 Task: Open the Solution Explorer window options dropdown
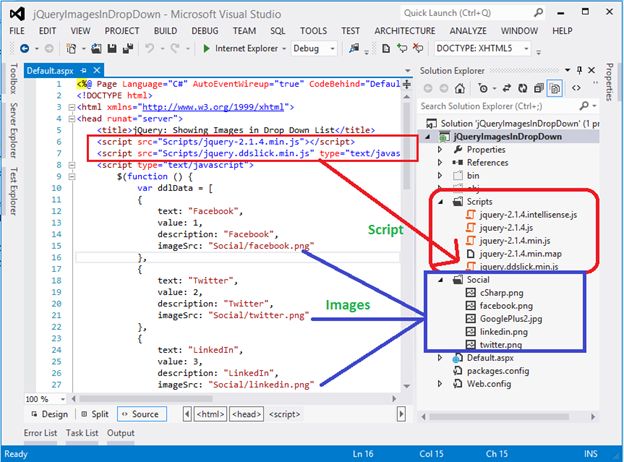pos(567,70)
